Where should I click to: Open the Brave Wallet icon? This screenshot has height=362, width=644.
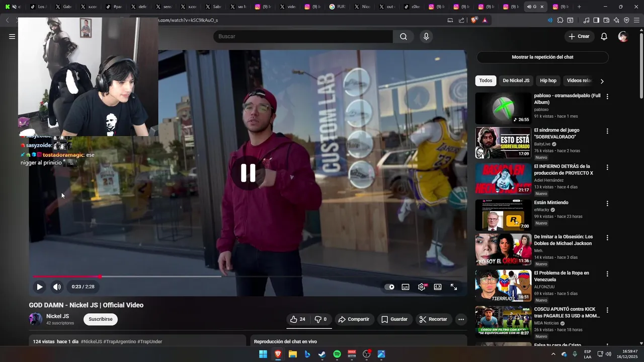pyautogui.click(x=606, y=20)
